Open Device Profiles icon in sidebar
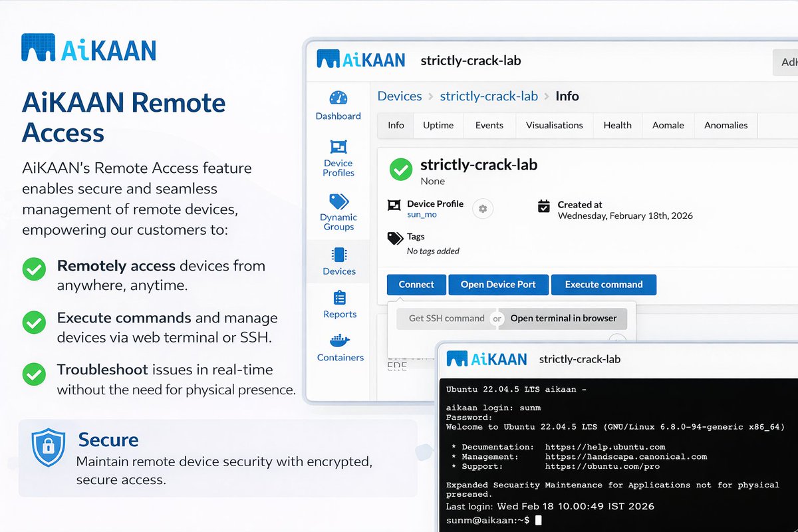Screen dimensions: 798x532 [x=338, y=146]
